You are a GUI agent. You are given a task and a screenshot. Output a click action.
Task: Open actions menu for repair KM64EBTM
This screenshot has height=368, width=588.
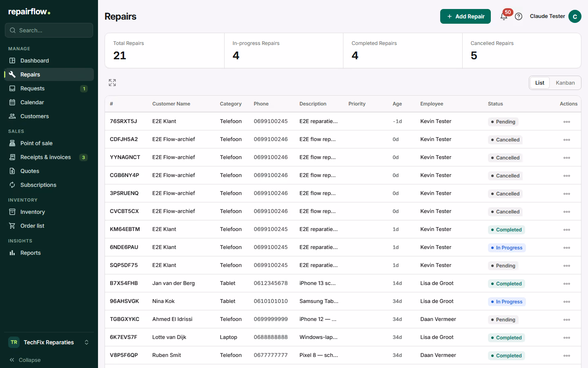click(x=567, y=230)
